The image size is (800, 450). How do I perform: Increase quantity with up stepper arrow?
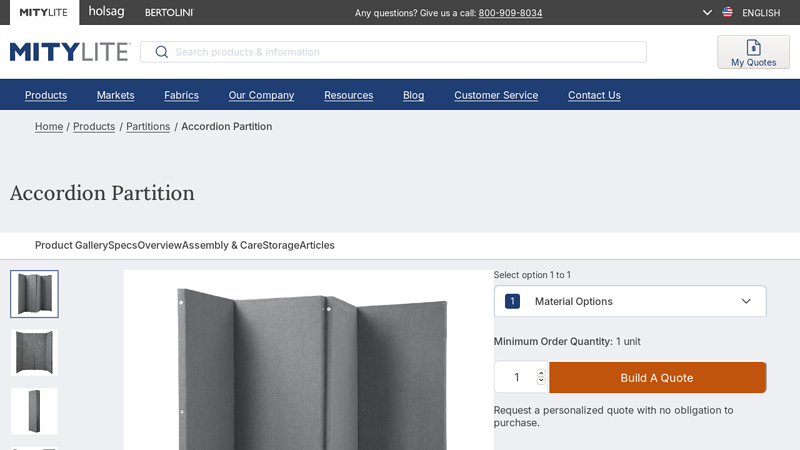pyautogui.click(x=541, y=373)
